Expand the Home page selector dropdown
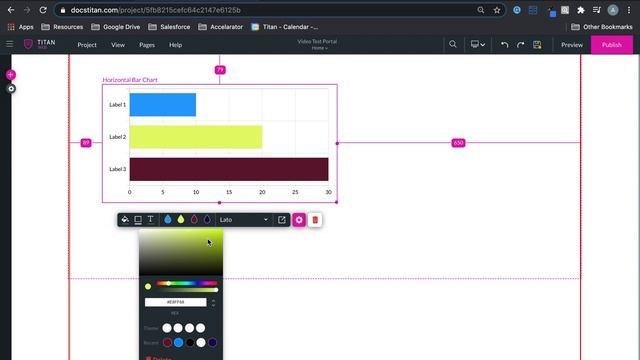The height and width of the screenshot is (360, 640). click(320, 48)
